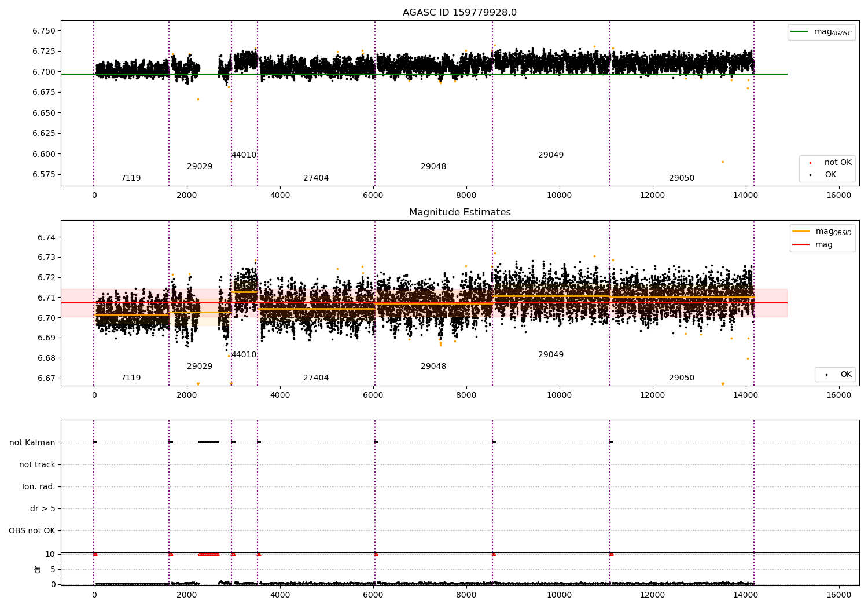Click OBSID label 29049 in Magnitude Estimates plot
868x608 pixels.
551,355
